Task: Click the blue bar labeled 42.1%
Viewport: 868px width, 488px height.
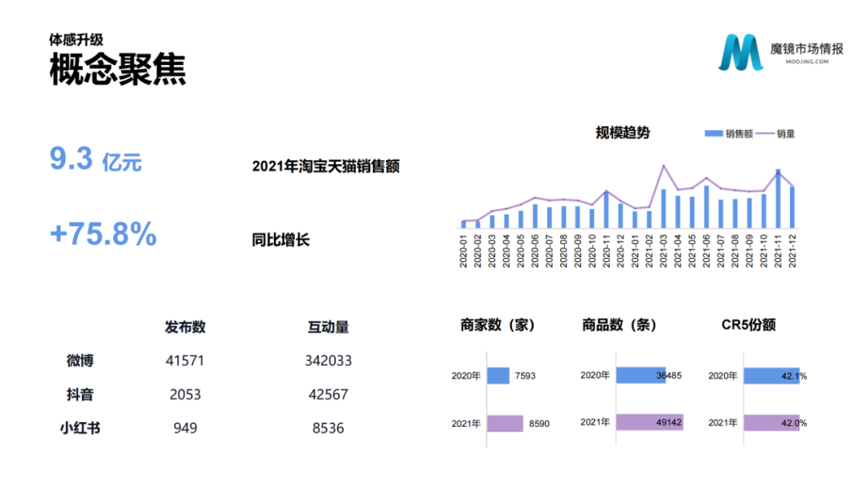Action: (x=772, y=375)
